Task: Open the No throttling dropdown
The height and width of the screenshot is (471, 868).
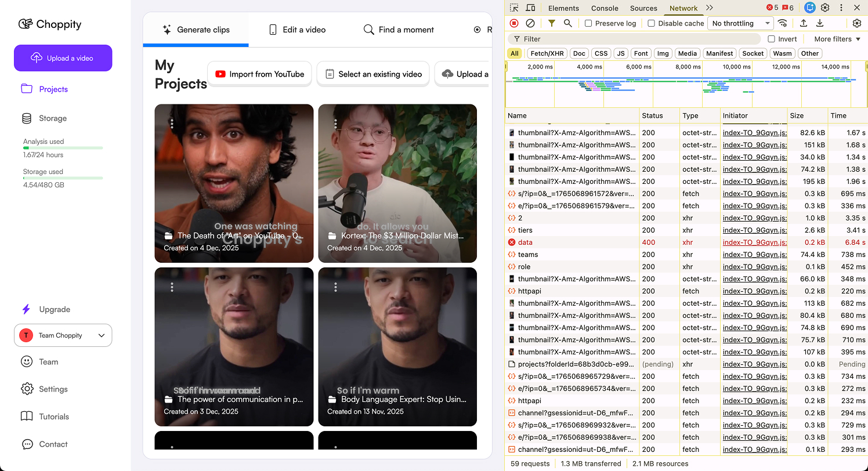Action: tap(740, 23)
